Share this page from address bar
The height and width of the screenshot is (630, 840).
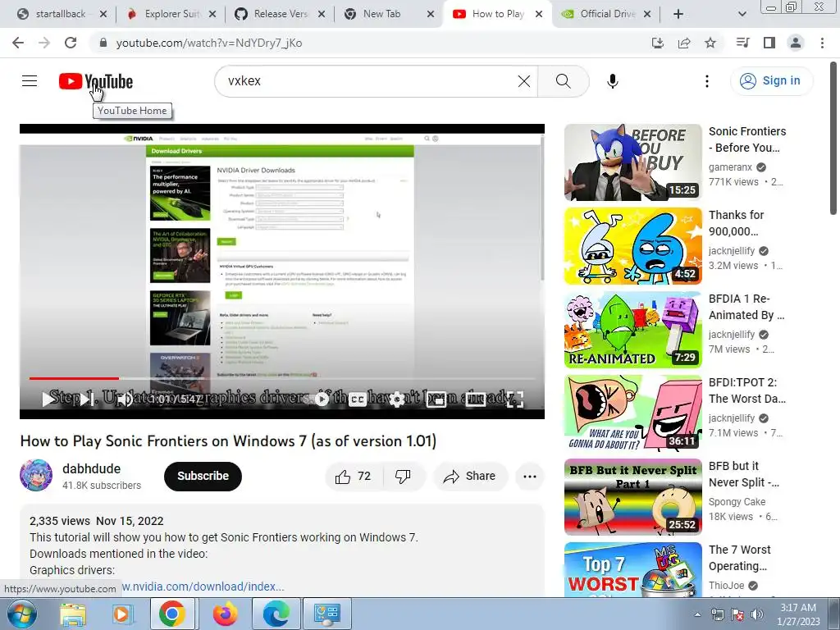click(684, 43)
